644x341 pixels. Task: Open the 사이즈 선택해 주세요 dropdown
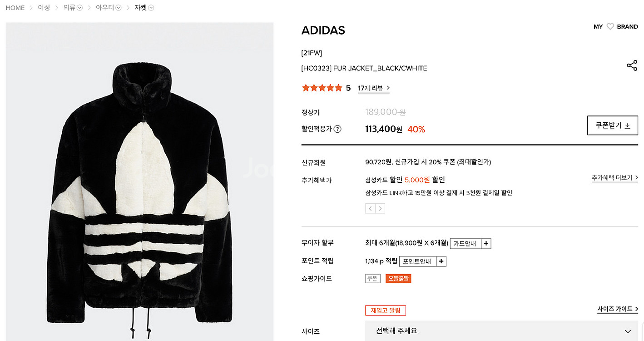[x=501, y=331]
